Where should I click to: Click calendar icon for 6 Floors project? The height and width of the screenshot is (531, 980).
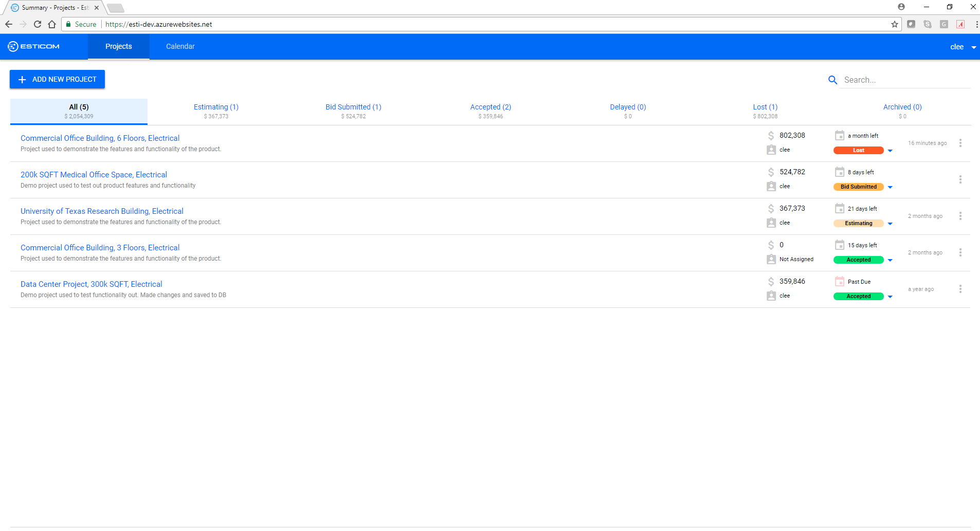[x=839, y=135]
